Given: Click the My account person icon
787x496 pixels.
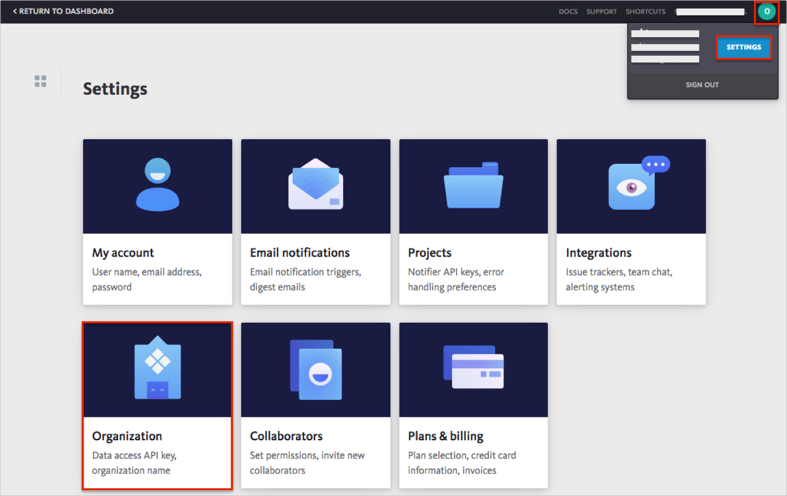Looking at the screenshot, I should coord(157,184).
